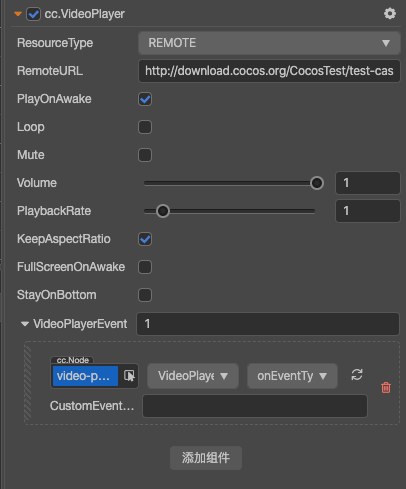
Task: Click the Volume slider handle
Action: click(x=317, y=183)
